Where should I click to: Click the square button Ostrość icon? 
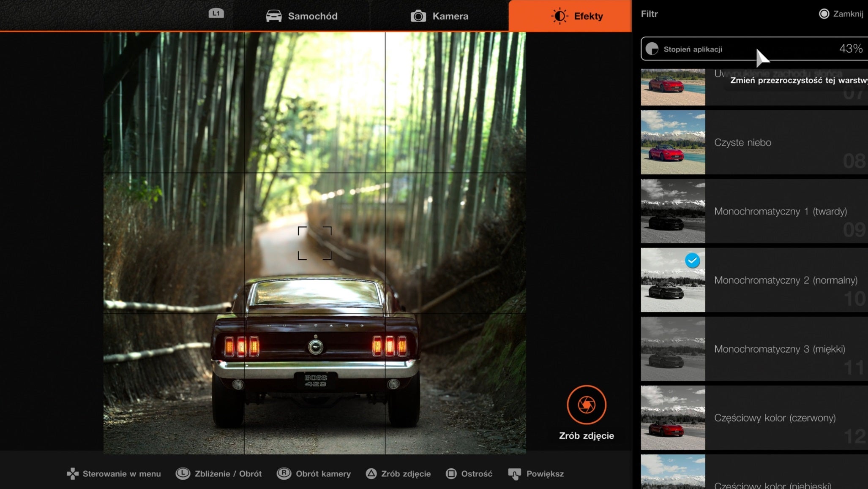click(x=451, y=473)
